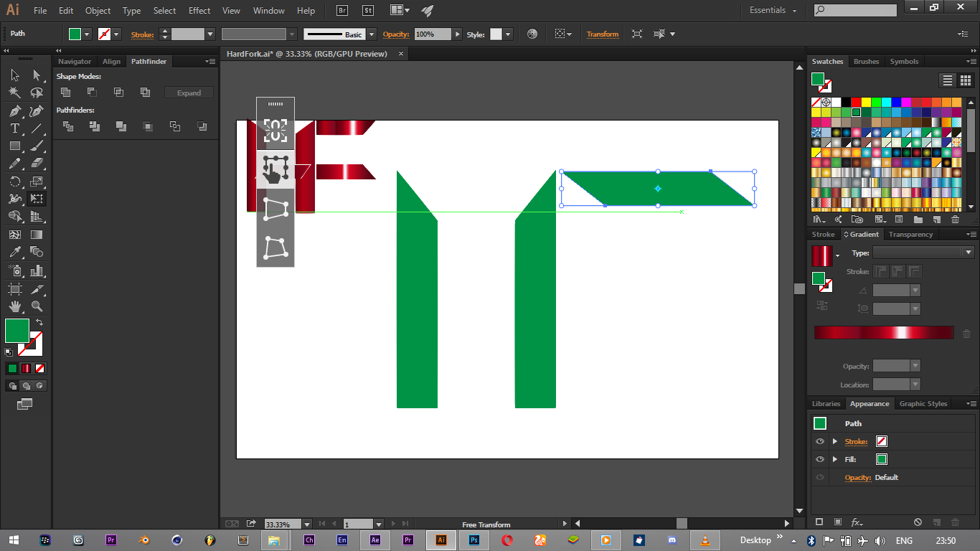Enable Draw Behind mode
The image size is (980, 551).
(27, 386)
